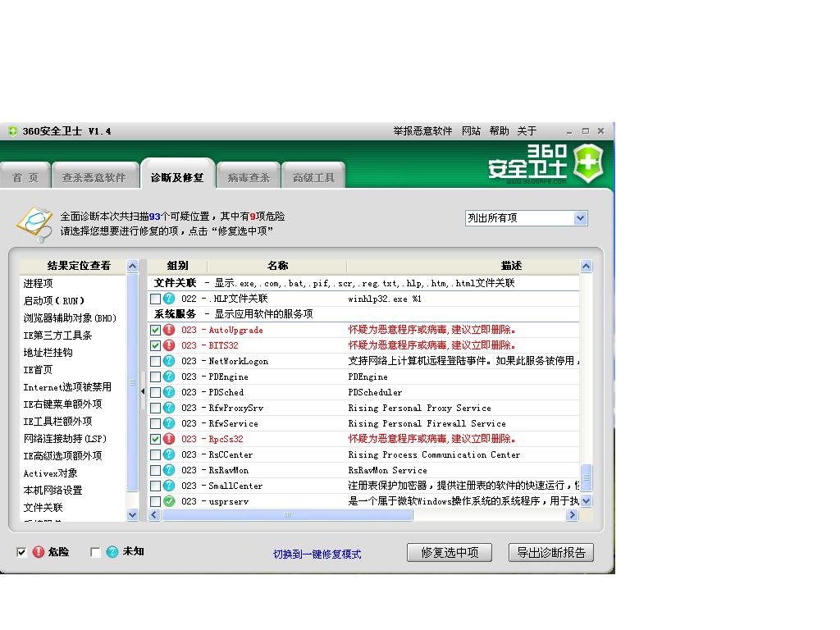Viewport: 840px width, 630px height.
Task: Sort by the 组别 column header
Action: [x=177, y=266]
